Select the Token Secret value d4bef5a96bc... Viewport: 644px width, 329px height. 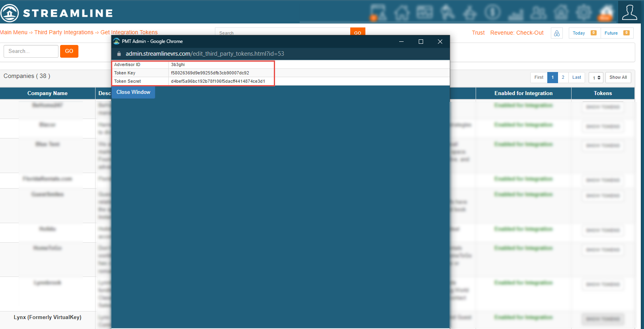point(218,82)
